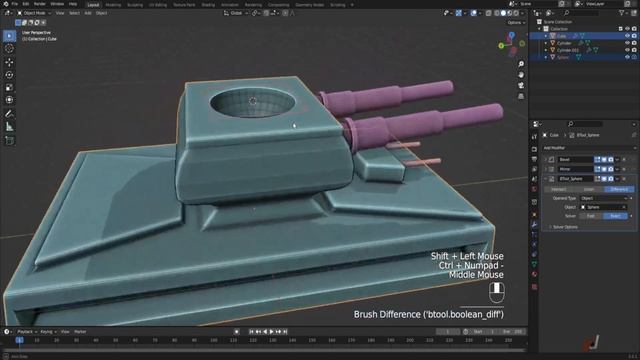The image size is (640, 360).
Task: Switch to the Modeling workspace tab
Action: [x=113, y=5]
